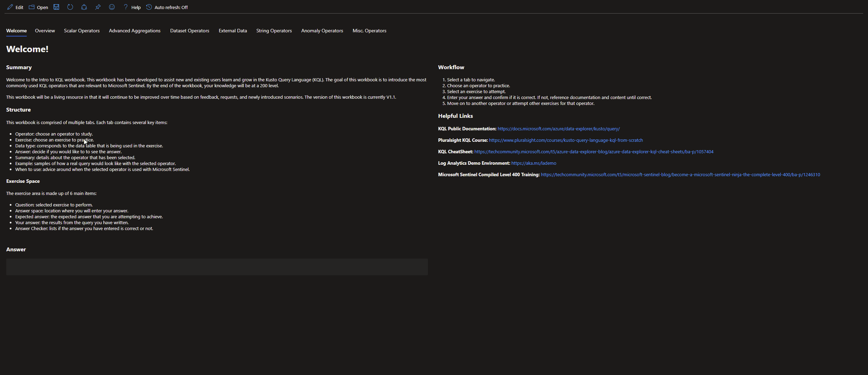This screenshot has width=868, height=375.
Task: Switch to the Misc. Operators tab
Action: 369,31
